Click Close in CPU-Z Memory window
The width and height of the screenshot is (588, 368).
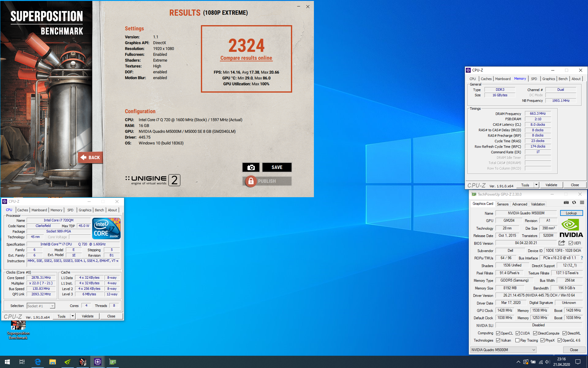(x=575, y=185)
